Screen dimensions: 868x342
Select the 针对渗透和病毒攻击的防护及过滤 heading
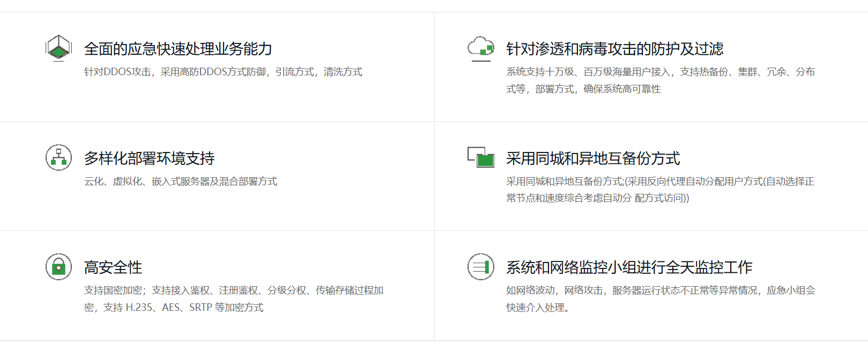[x=614, y=49]
